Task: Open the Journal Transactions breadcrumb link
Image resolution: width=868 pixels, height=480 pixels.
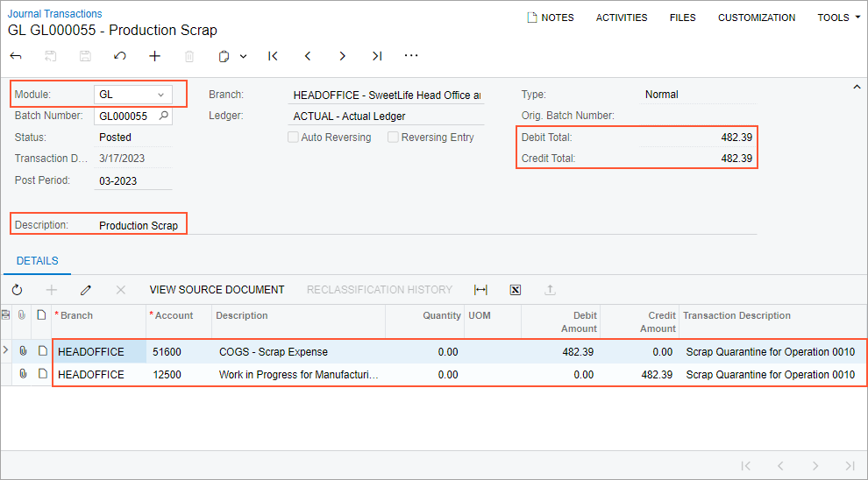Action: point(54,13)
